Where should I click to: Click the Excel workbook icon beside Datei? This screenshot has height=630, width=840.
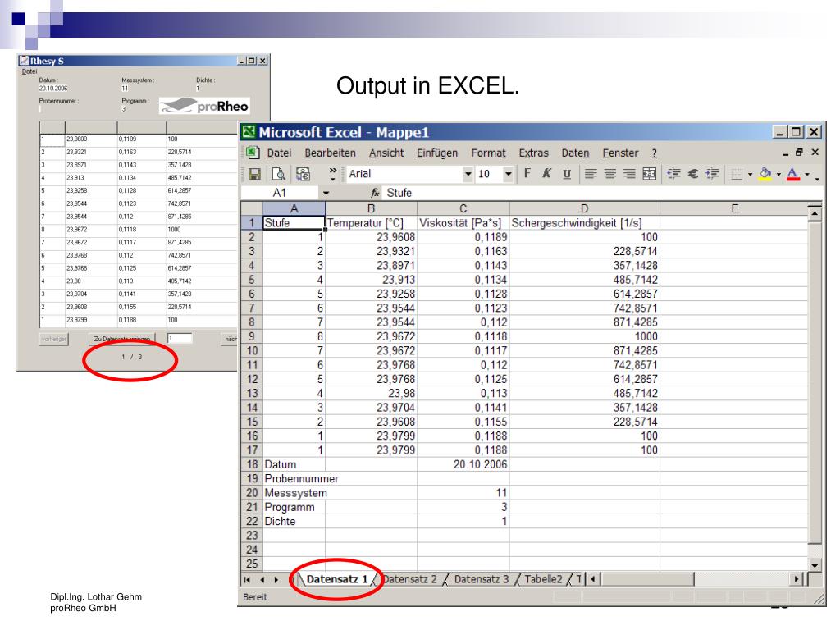point(253,153)
